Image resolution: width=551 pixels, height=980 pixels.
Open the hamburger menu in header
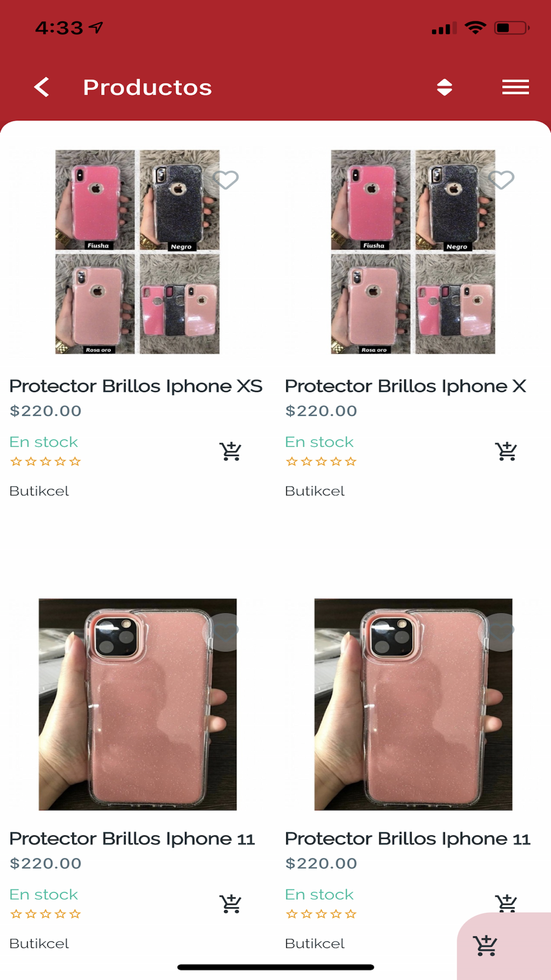(x=516, y=87)
